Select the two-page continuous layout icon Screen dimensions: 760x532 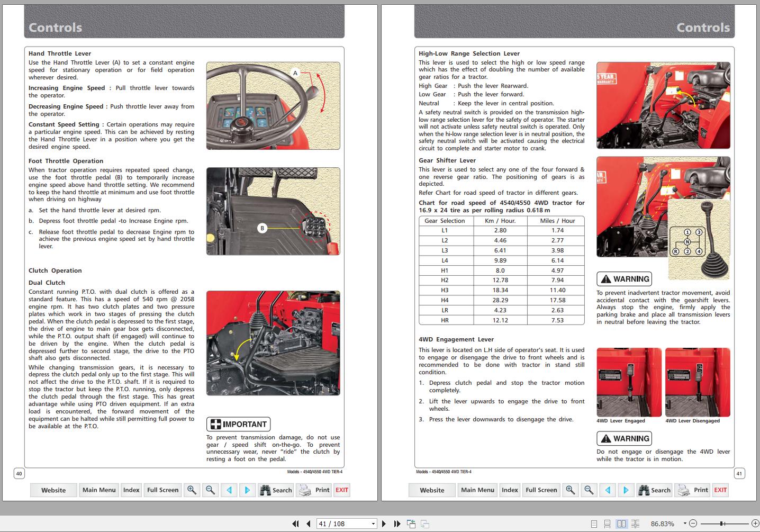pos(635,523)
